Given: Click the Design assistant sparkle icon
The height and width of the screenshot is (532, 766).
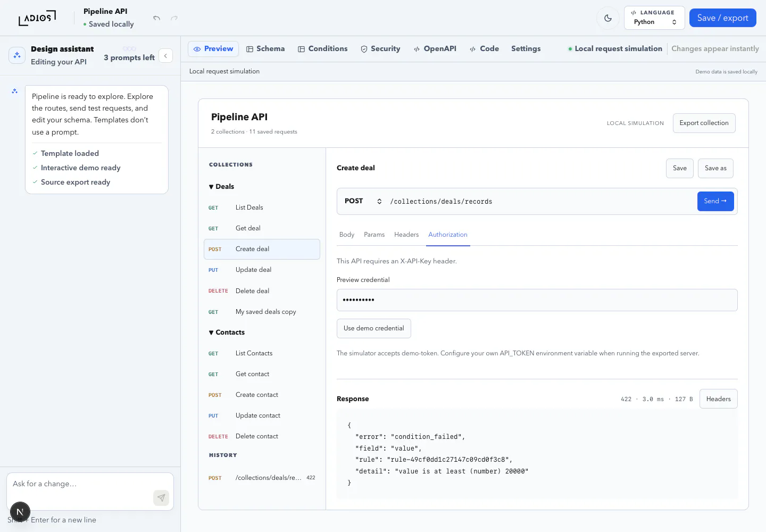Looking at the screenshot, I should 17,55.
